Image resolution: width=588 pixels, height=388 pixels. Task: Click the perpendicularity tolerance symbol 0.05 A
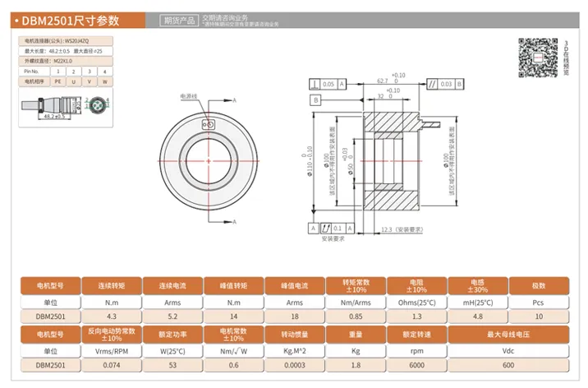click(327, 84)
